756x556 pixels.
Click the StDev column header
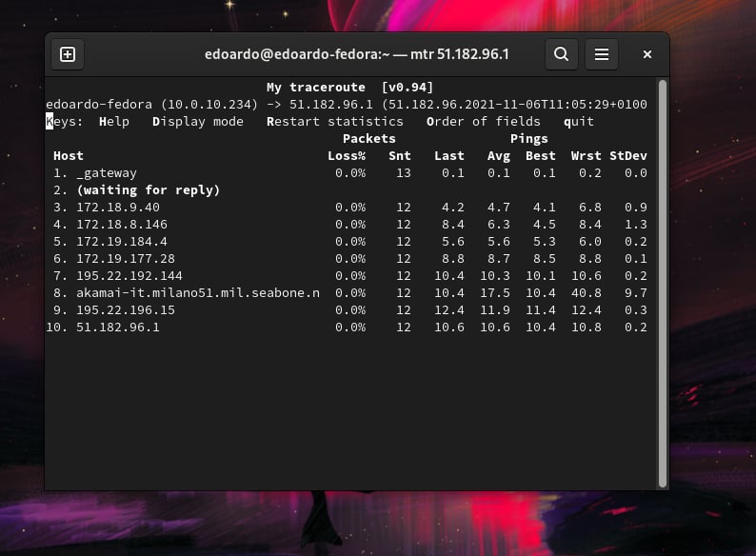627,156
